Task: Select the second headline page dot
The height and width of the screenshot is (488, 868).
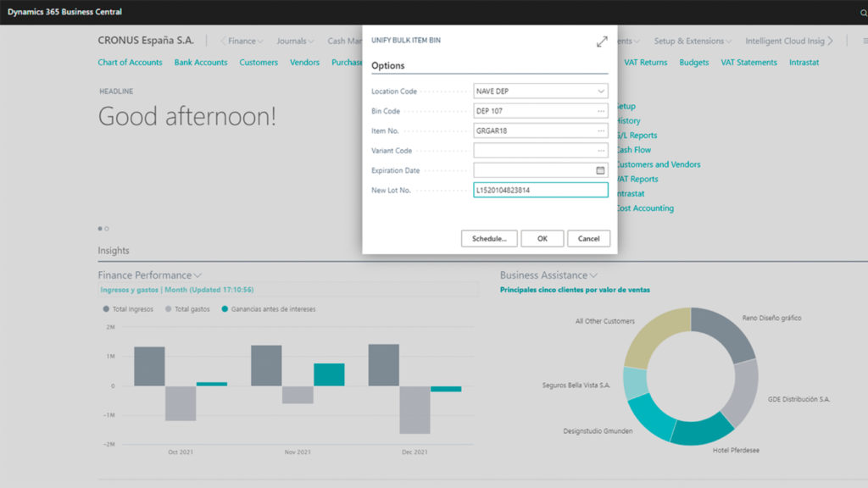Action: click(107, 229)
